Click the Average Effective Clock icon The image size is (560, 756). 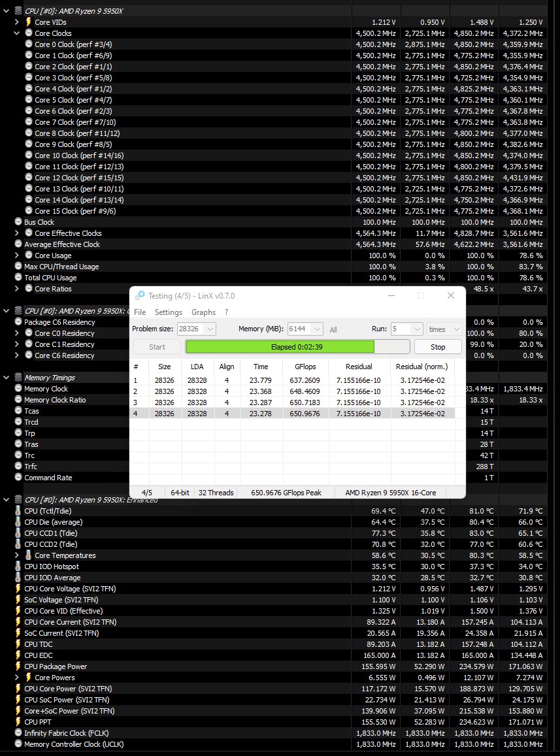[x=18, y=244]
